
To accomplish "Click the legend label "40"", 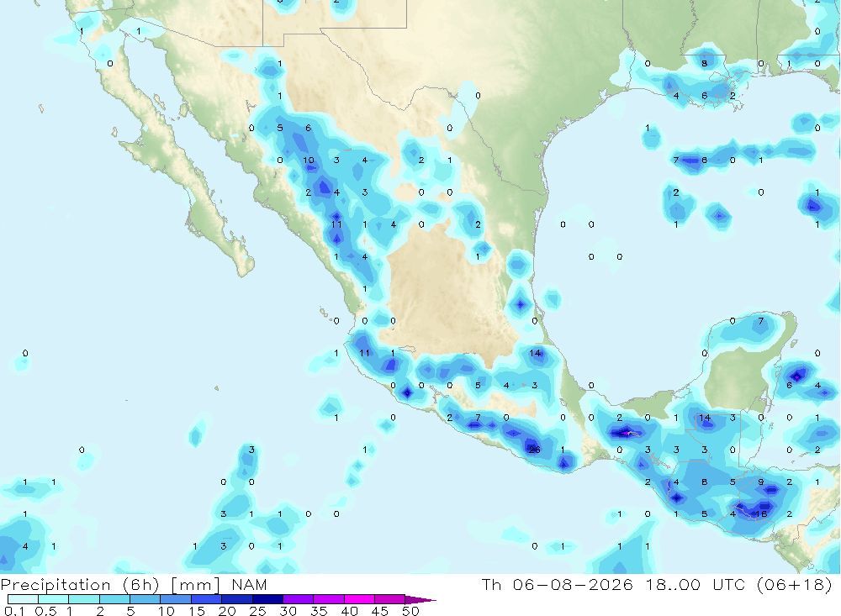I will (349, 611).
